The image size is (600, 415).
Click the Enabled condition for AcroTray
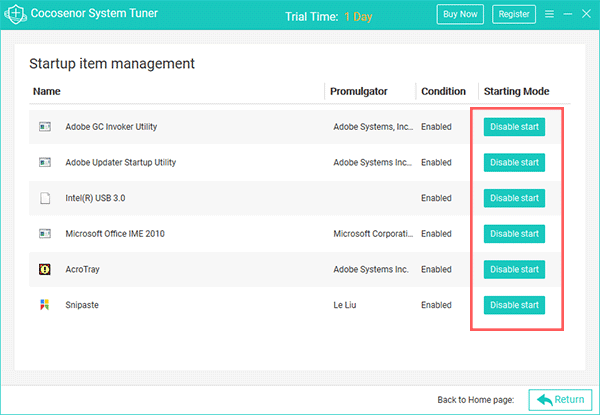click(436, 269)
